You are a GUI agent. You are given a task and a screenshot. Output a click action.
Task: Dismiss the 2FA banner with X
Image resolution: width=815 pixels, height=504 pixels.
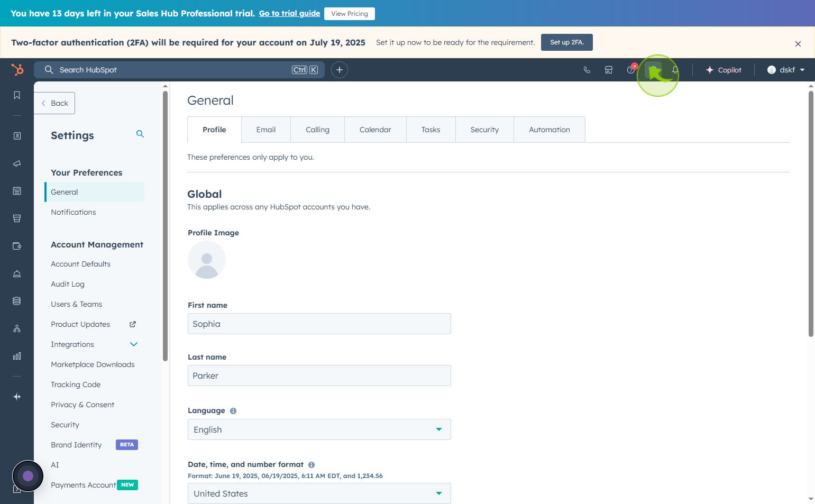(x=798, y=44)
